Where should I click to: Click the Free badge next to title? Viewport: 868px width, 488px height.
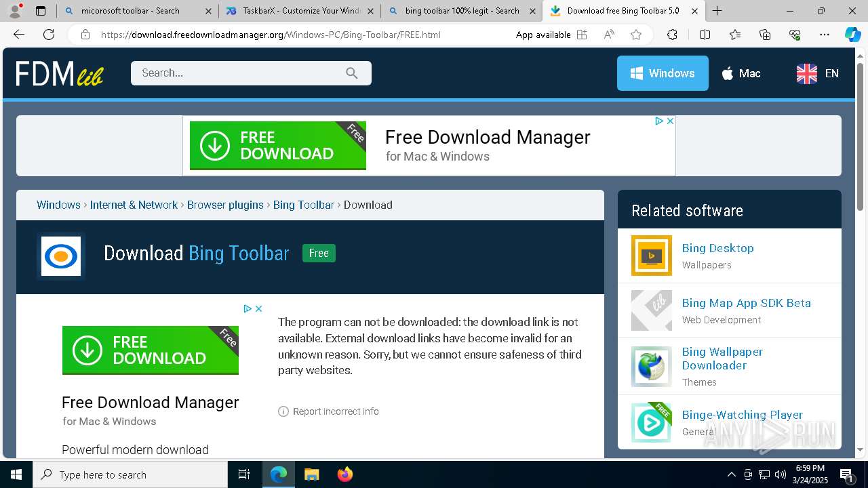pyautogui.click(x=319, y=253)
